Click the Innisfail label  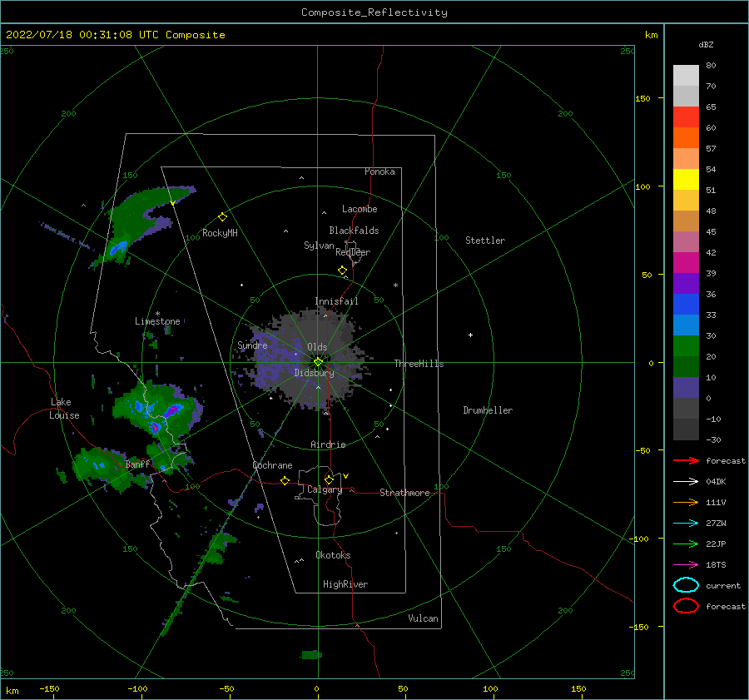pos(336,301)
